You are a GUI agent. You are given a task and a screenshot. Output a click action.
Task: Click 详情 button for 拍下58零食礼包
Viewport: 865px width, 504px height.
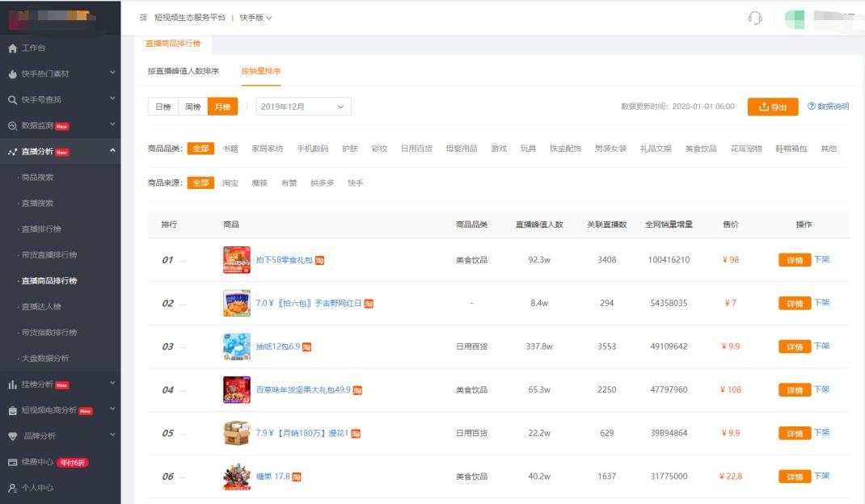click(x=795, y=260)
